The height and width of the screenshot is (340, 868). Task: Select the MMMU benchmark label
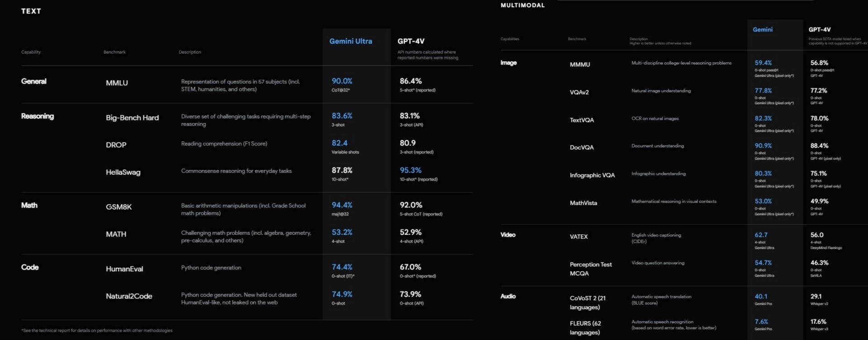580,65
